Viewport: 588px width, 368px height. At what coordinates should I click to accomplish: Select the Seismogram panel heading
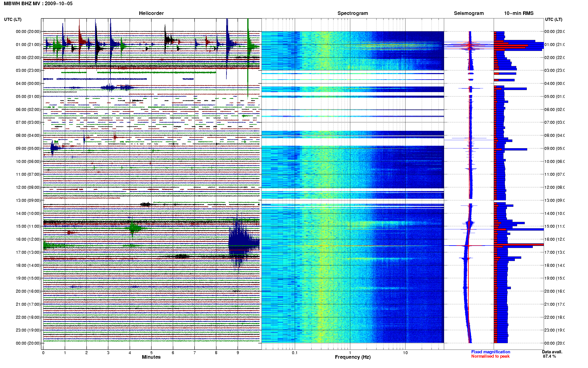469,13
